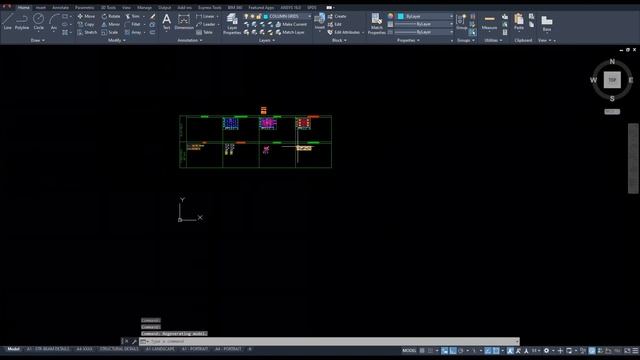Open the Insert block tool
Viewport: 640px width, 360px height.
pyautogui.click(x=320, y=21)
